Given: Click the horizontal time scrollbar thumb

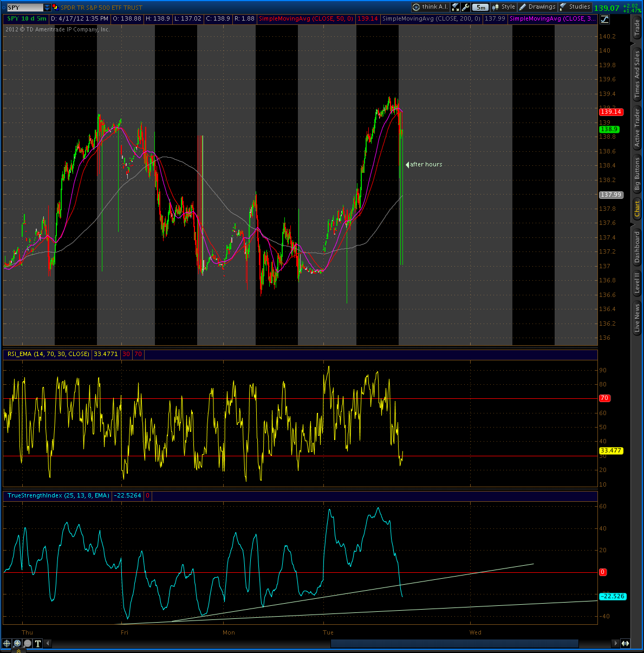Looking at the screenshot, I should coord(454,643).
